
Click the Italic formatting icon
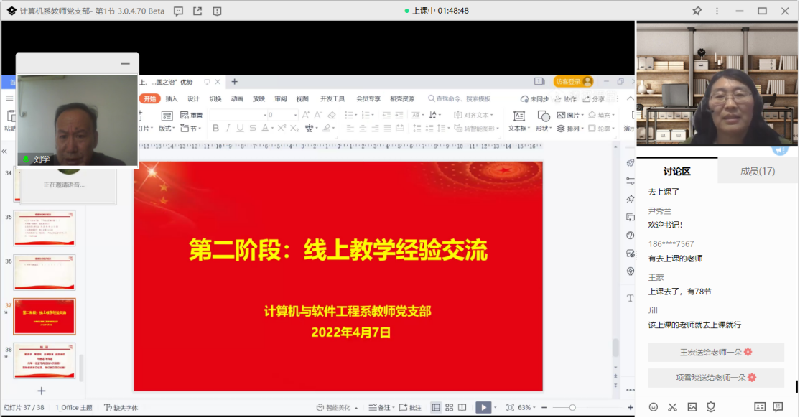coord(228,128)
